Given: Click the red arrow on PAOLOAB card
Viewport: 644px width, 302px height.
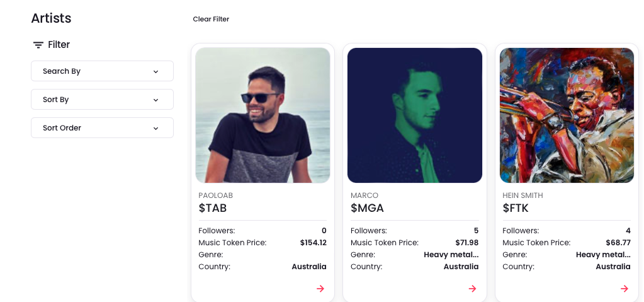Looking at the screenshot, I should [320, 289].
